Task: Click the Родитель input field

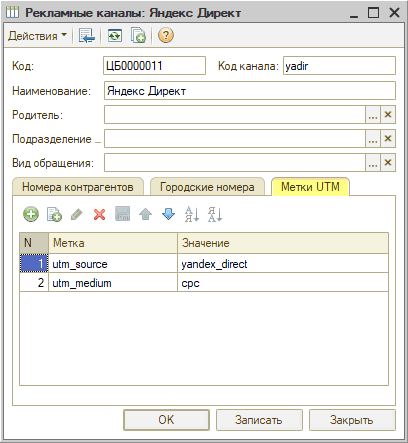Action: [235, 115]
